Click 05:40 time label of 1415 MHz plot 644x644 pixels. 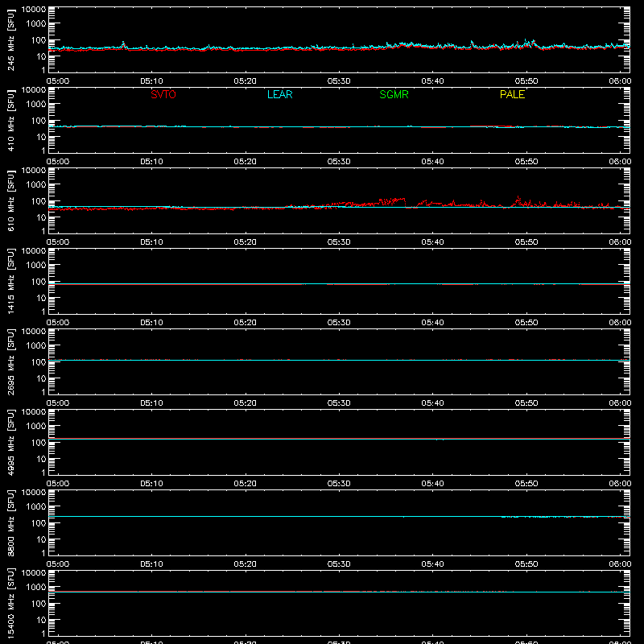click(x=432, y=323)
